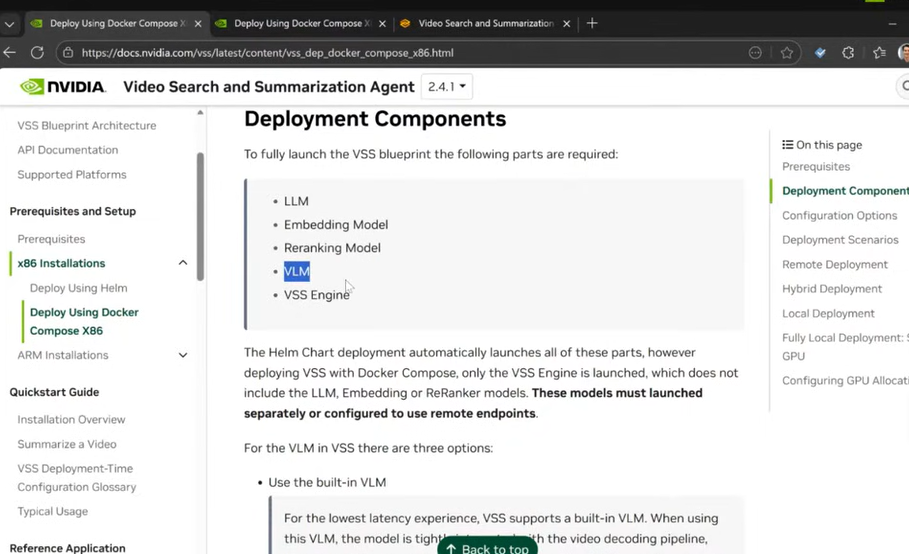This screenshot has width=909, height=554.
Task: Click the NVIDIA logo
Action: 63,87
